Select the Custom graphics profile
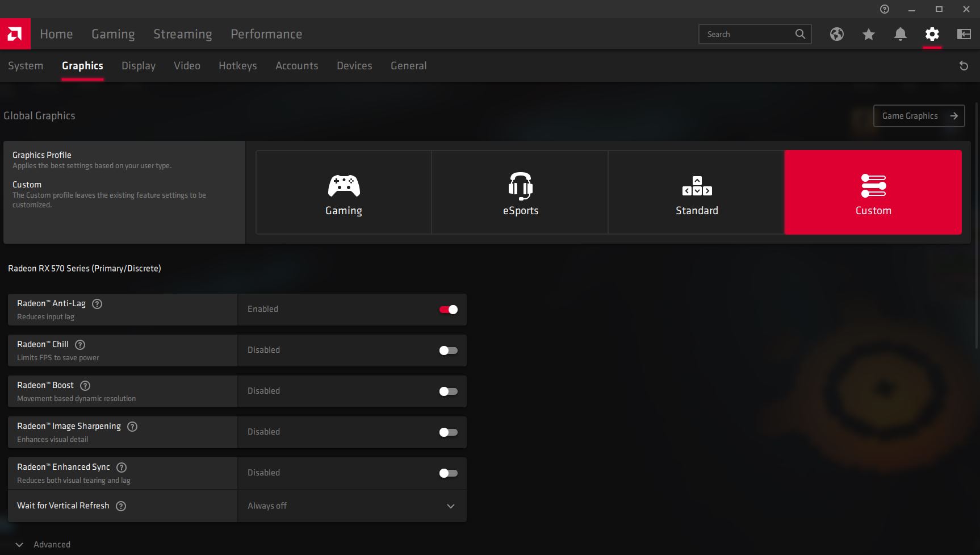This screenshot has height=555, width=980. coord(873,192)
